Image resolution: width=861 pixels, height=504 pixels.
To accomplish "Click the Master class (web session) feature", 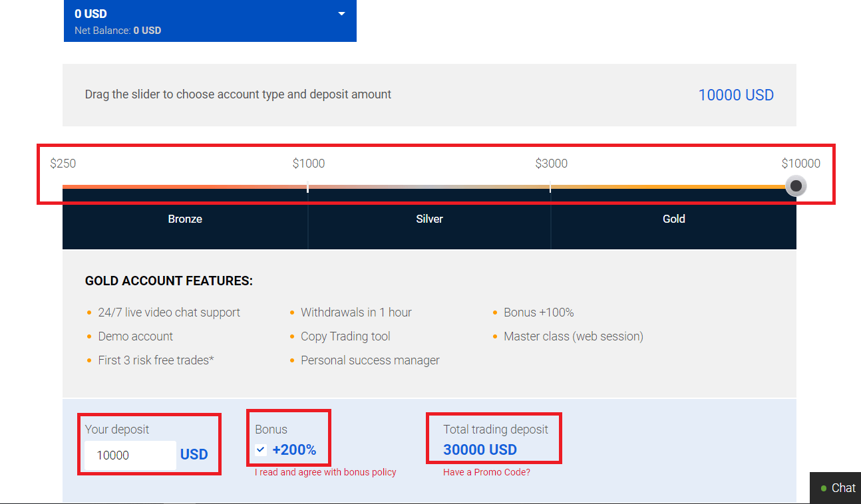I will click(x=574, y=336).
